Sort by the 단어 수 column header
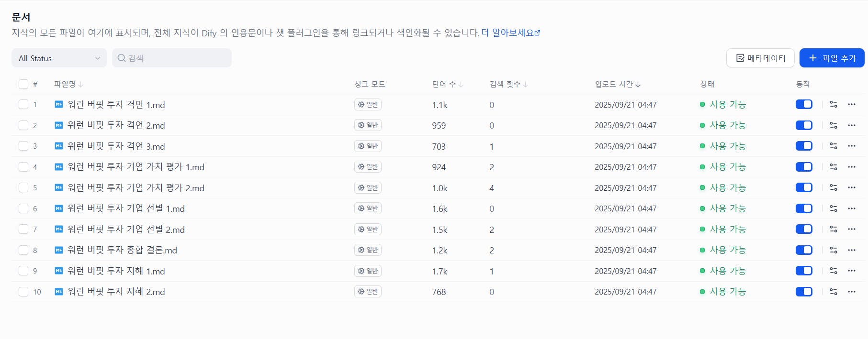Viewport: 868px width, 339px height. click(x=447, y=84)
